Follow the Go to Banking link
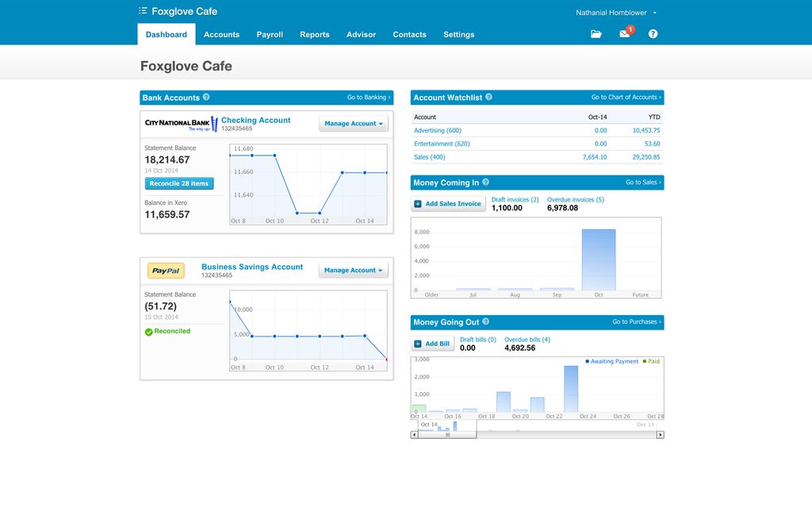The height and width of the screenshot is (508, 812). pos(369,97)
